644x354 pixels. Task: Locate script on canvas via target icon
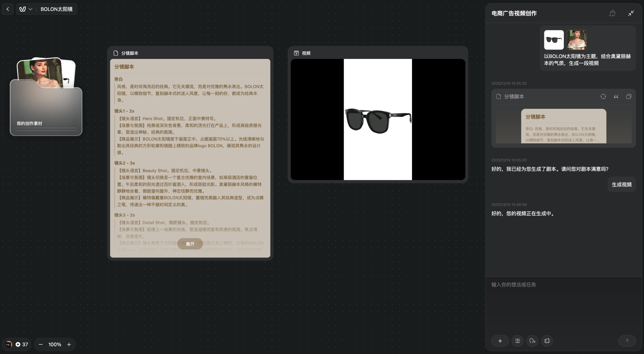(x=603, y=96)
